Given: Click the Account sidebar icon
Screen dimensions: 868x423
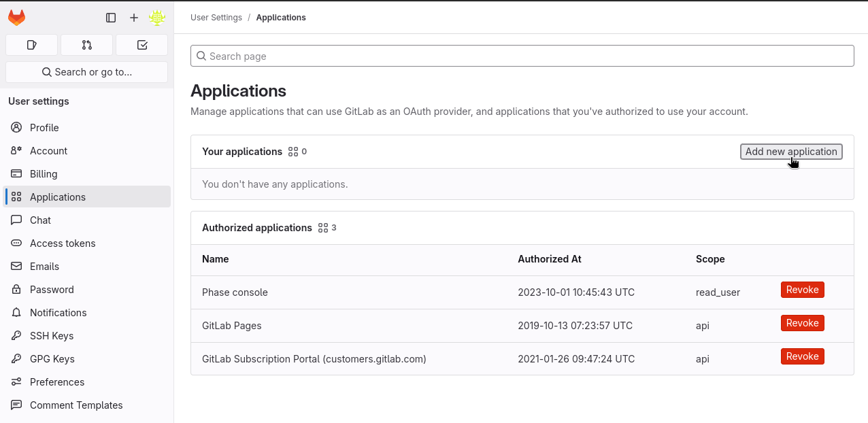Looking at the screenshot, I should click(16, 151).
